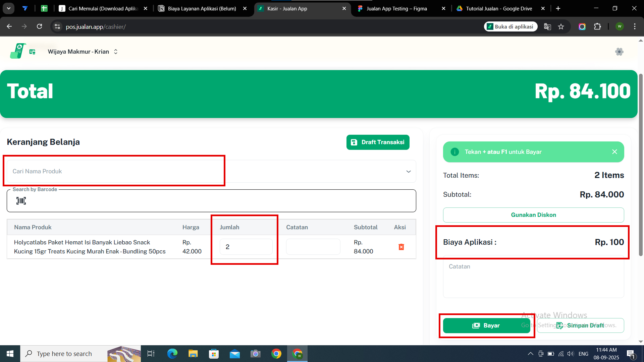
Task: Open File Explorer from the taskbar
Action: (x=193, y=354)
